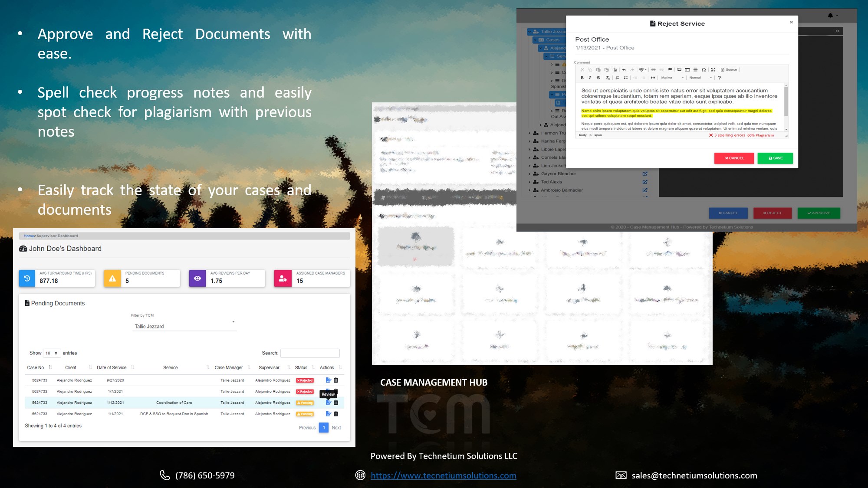Image resolution: width=868 pixels, height=488 pixels.
Task: Insert a horizontal line via toolbar
Action: [x=695, y=70]
